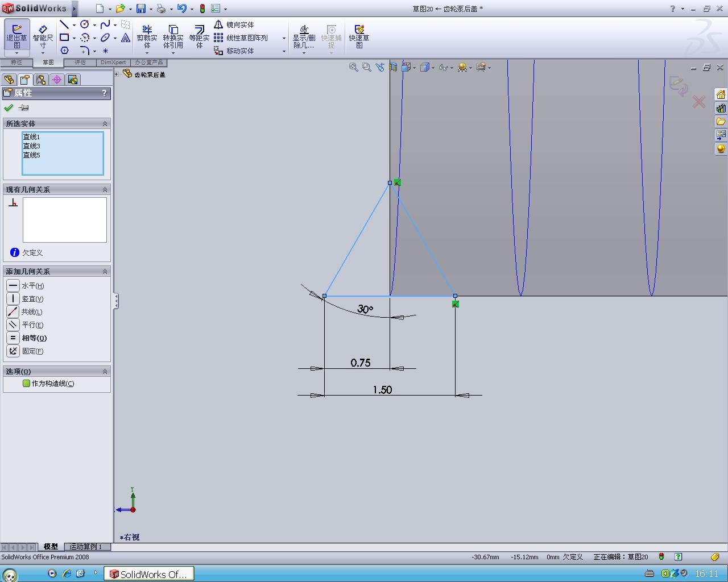Switch to the DimXpert tab
The image size is (728, 582).
(113, 63)
